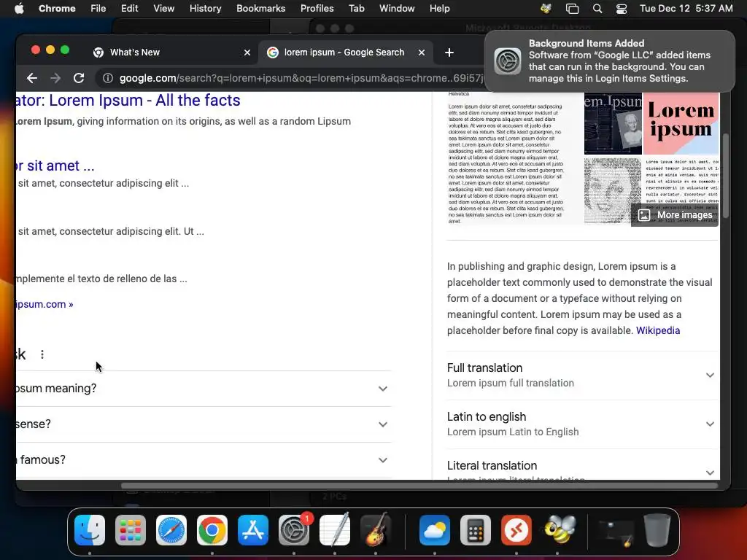
Task: Open the Tab menu
Action: [356, 9]
